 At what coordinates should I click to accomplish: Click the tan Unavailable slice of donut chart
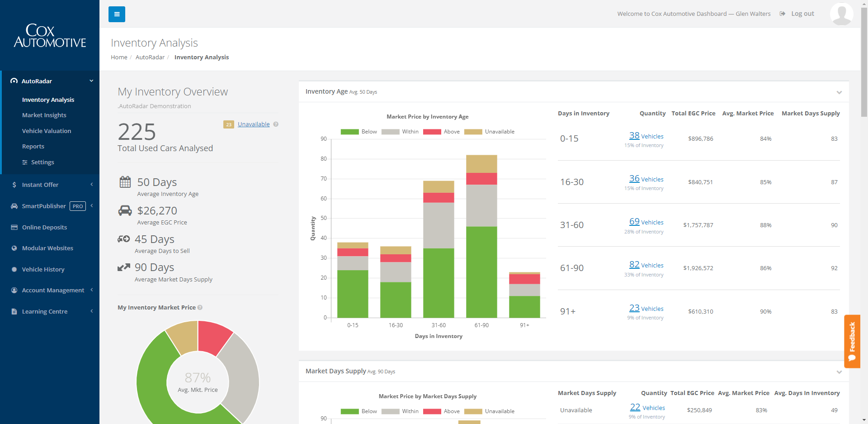tap(184, 336)
